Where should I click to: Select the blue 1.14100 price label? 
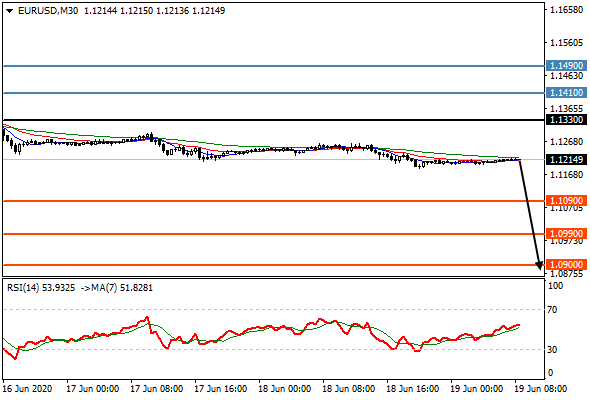[566, 92]
